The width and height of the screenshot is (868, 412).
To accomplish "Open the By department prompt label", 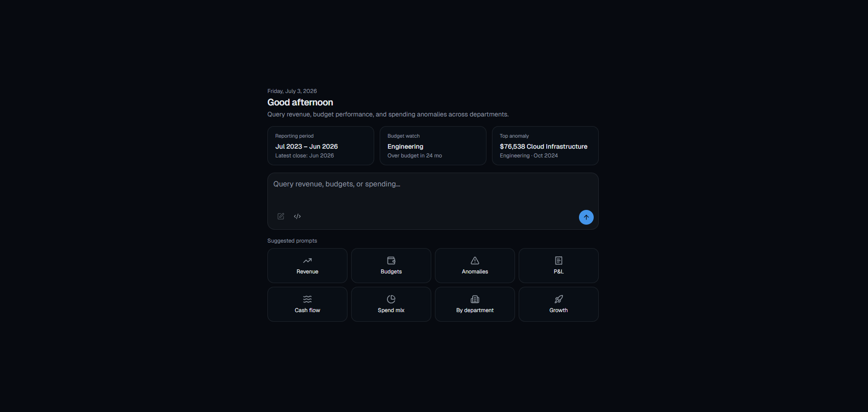I will pos(475,310).
